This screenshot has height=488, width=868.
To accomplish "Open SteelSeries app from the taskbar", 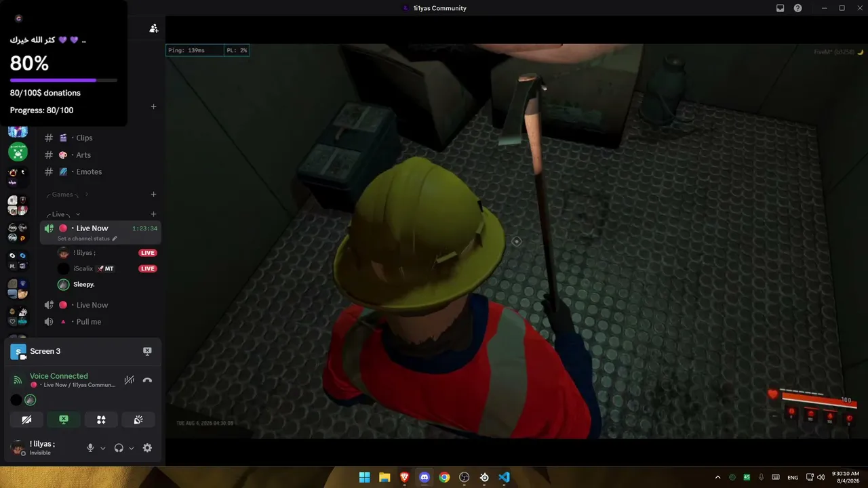I will click(484, 477).
